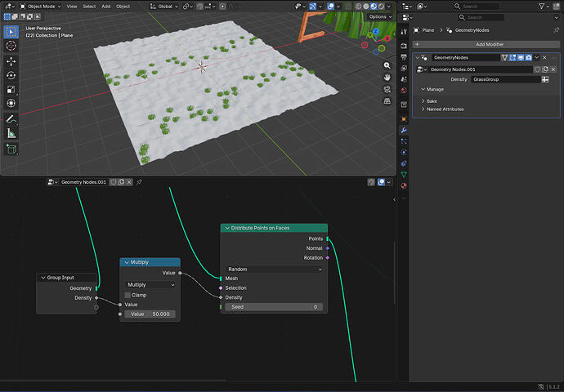This screenshot has height=392, width=564.
Task: Open the Random distribution method dropdown
Action: tap(274, 269)
